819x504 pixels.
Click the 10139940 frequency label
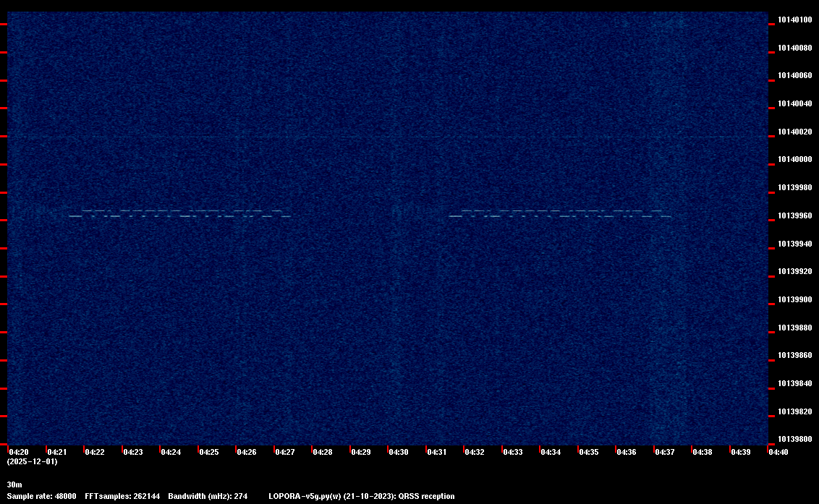tap(795, 244)
